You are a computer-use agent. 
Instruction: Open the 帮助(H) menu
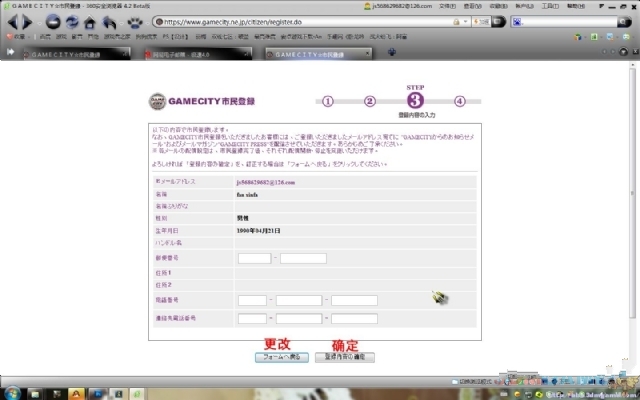click(x=576, y=6)
